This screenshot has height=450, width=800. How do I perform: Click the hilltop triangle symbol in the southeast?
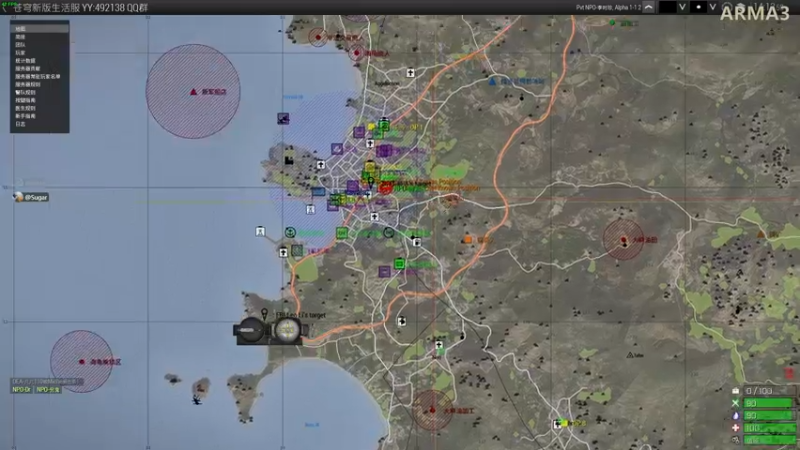click(x=630, y=355)
